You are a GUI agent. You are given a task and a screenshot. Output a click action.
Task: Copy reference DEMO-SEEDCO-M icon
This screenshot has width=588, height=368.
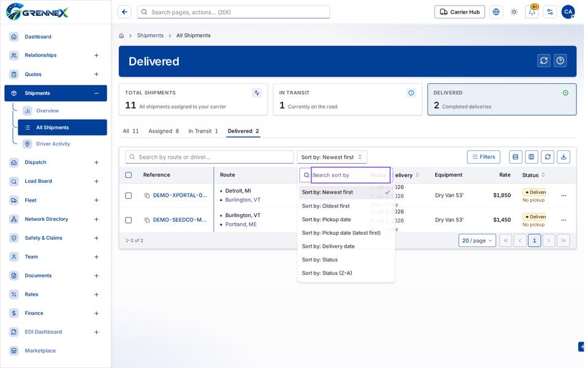148,220
